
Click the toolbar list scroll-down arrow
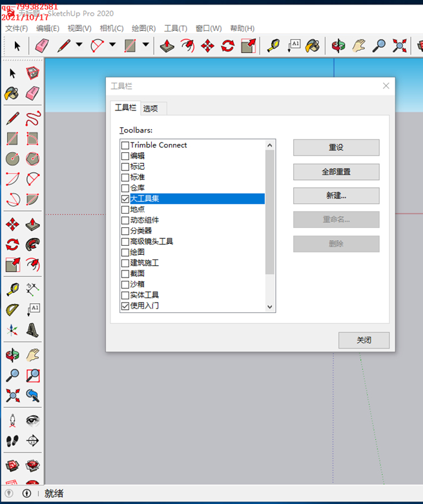[270, 307]
